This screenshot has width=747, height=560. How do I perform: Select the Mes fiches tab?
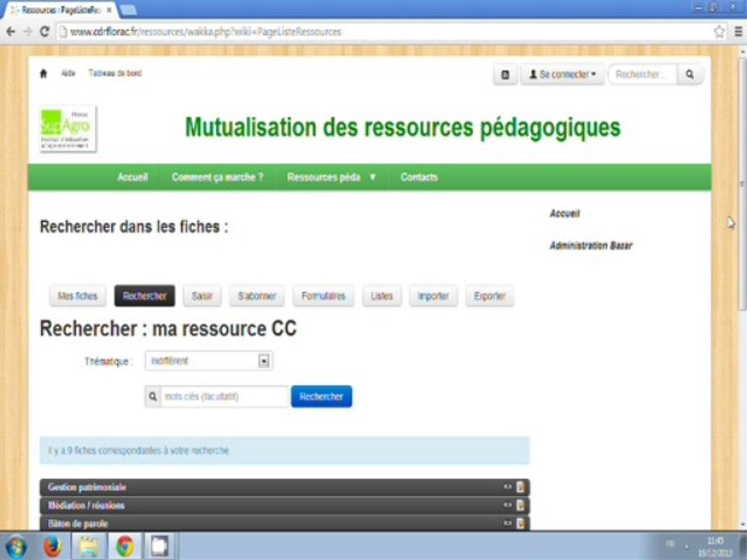[77, 296]
